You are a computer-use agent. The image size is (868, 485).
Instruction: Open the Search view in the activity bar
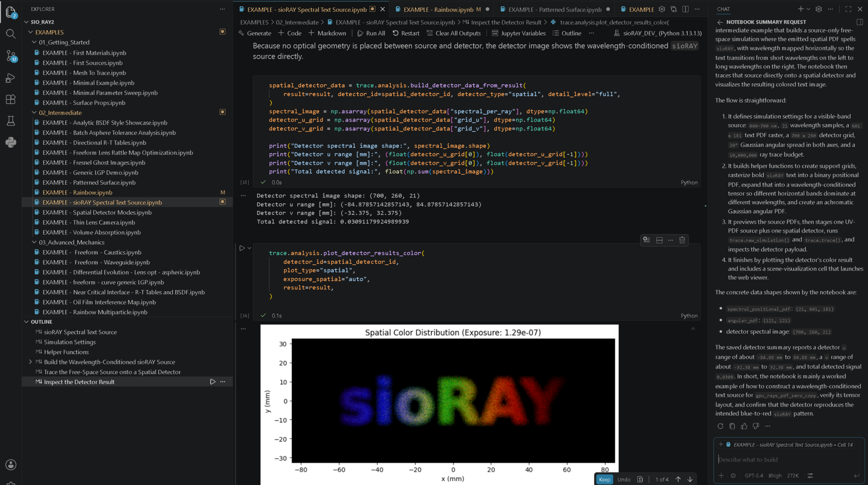[x=11, y=33]
